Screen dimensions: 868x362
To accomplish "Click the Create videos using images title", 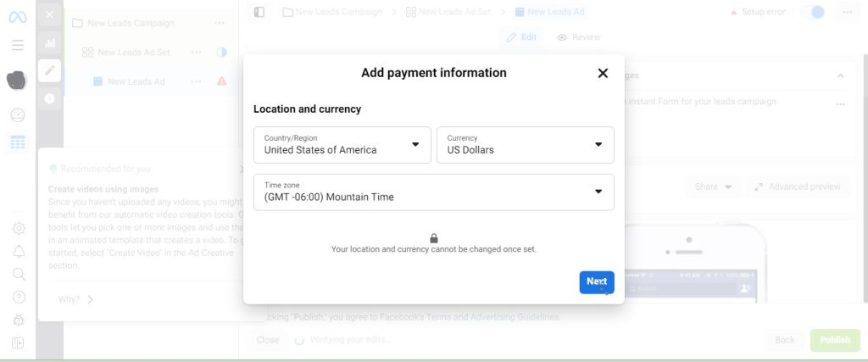I will [x=103, y=189].
